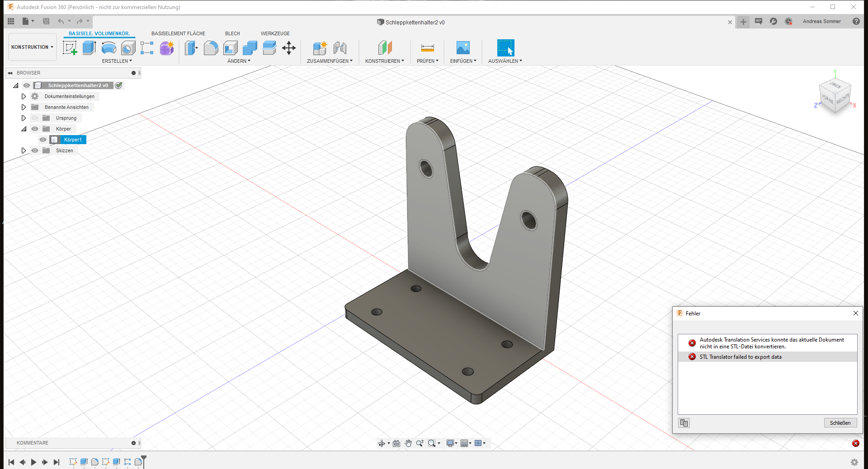Click the Insert image icon
The width and height of the screenshot is (868, 469).
463,47
